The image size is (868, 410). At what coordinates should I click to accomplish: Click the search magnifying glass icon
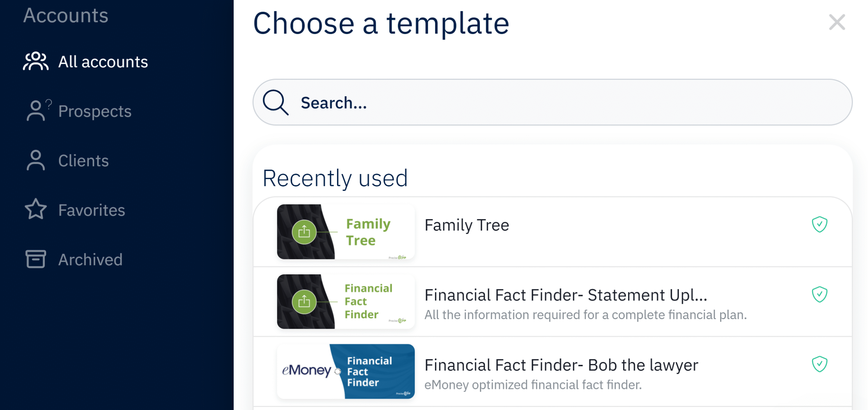tap(276, 102)
